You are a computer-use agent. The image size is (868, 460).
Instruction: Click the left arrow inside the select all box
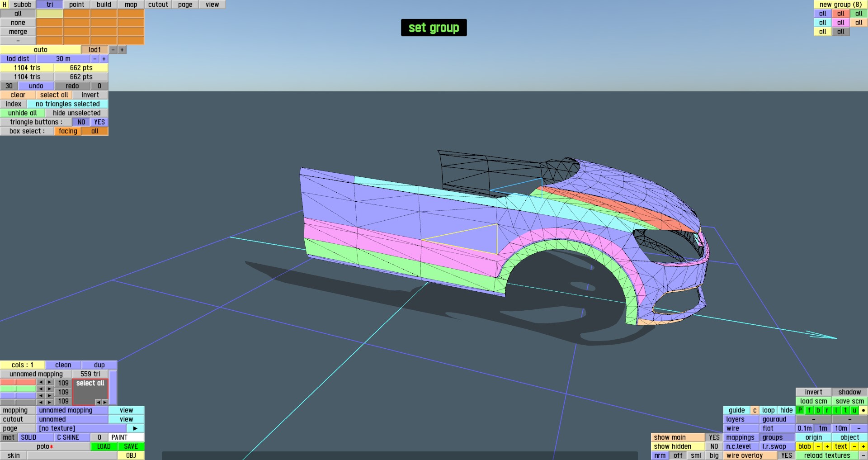[98, 402]
